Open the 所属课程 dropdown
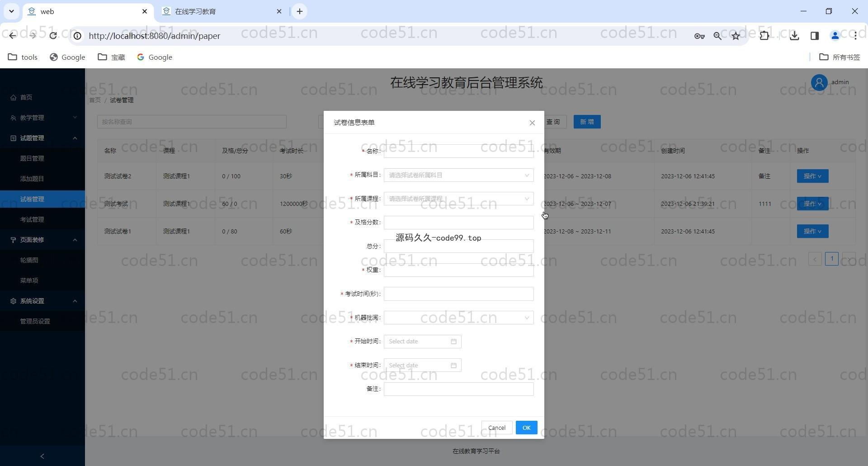This screenshot has height=466, width=868. click(458, 199)
